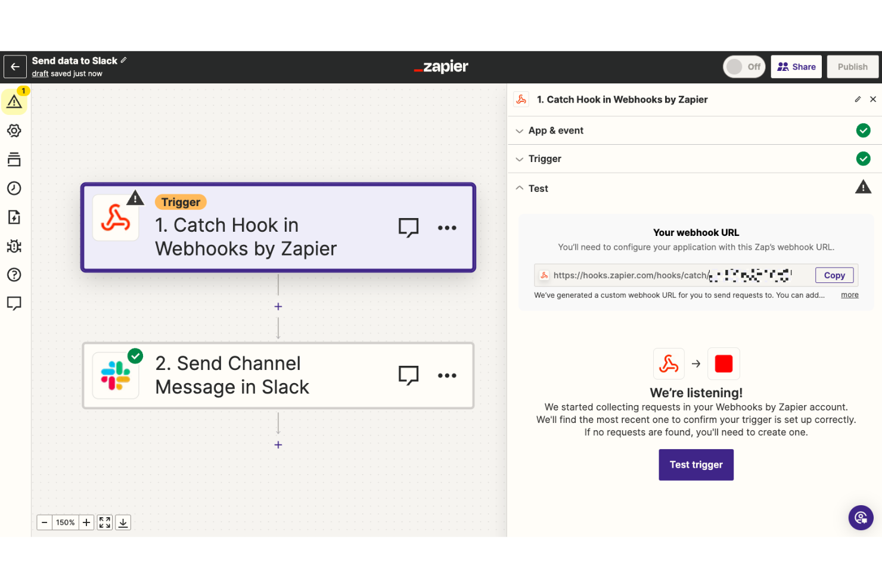Image resolution: width=882 pixels, height=588 pixels.
Task: Toggle the Zap On/Off switch
Action: point(744,67)
